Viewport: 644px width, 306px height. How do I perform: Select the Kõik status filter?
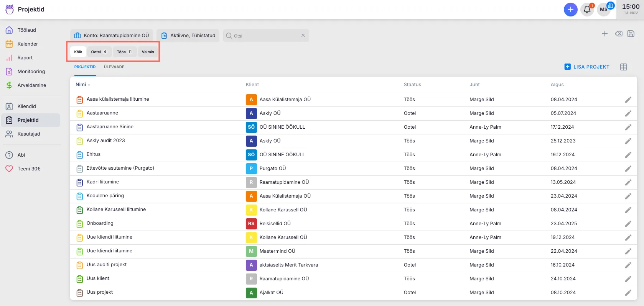78,52
